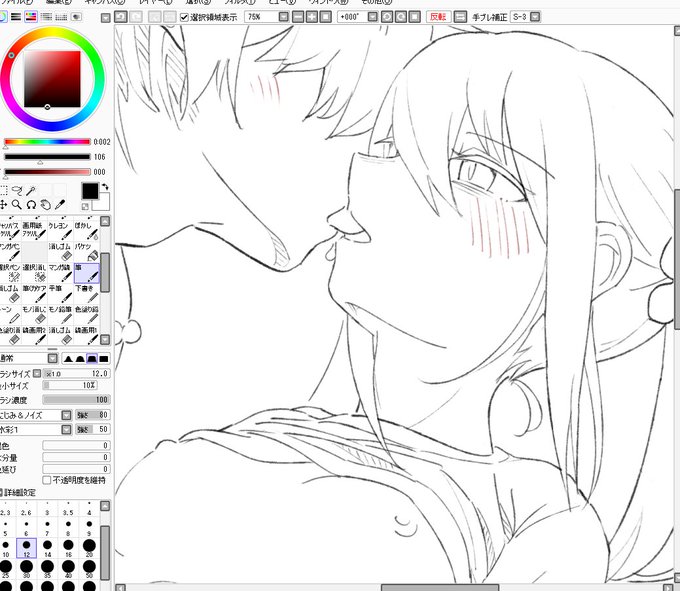This screenshot has height=591, width=680.
Task: Click the hue gradient slider bar
Action: pyautogui.click(x=47, y=142)
